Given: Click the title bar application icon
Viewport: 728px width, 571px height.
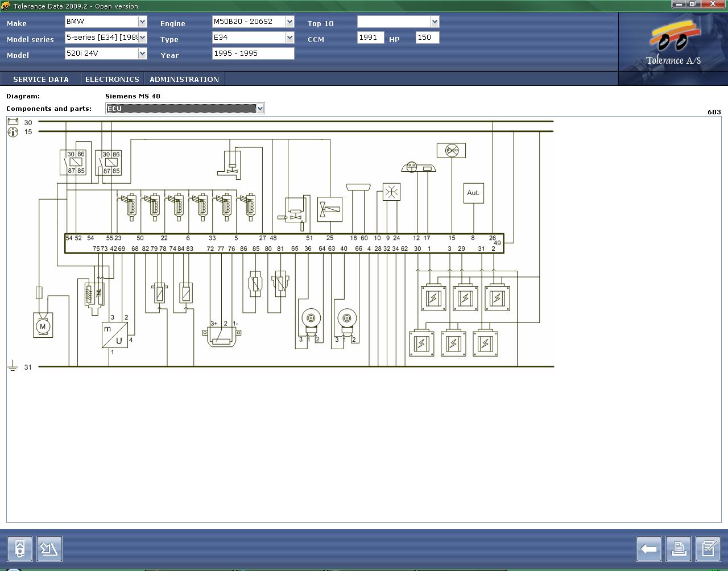Looking at the screenshot, I should pos(6,6).
